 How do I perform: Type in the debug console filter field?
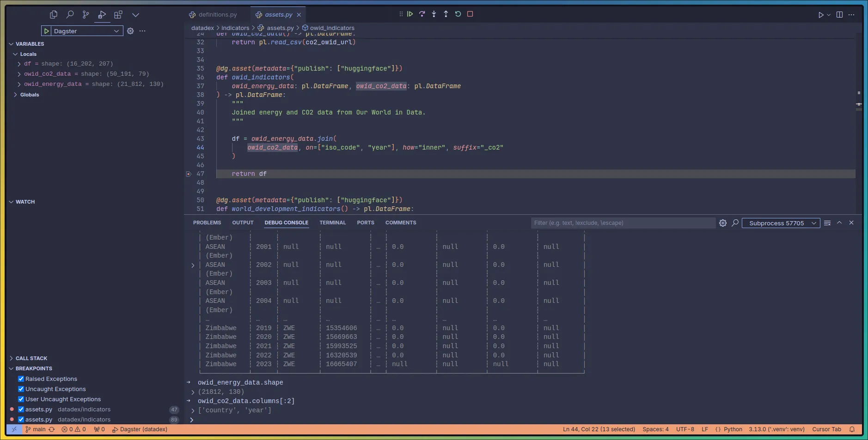(x=623, y=223)
